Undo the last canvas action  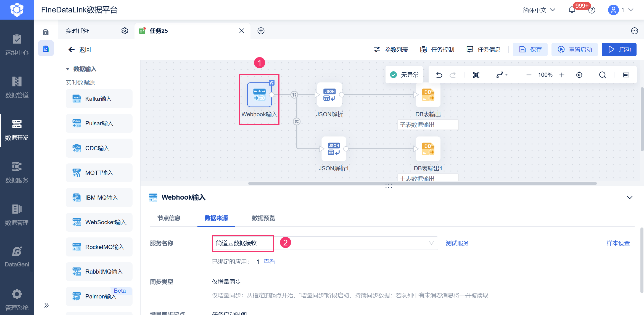[x=439, y=75]
